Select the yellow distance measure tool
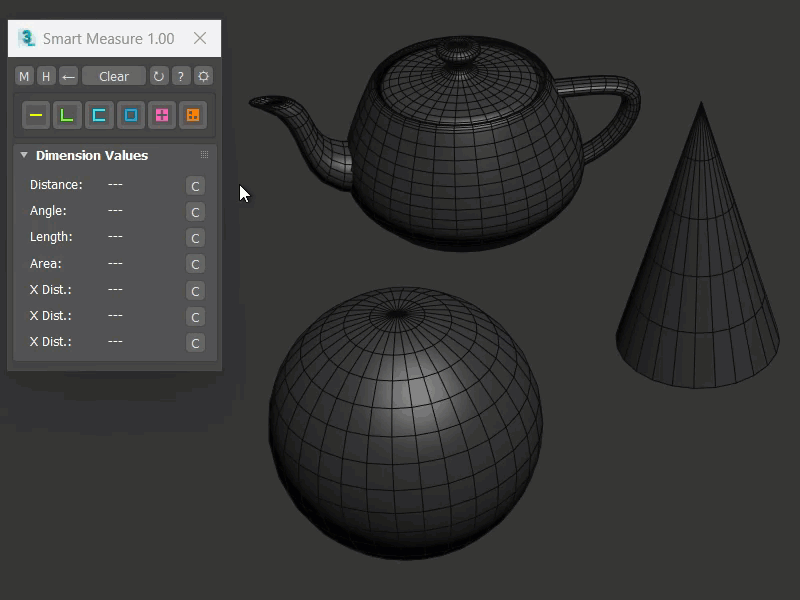This screenshot has width=800, height=600. (36, 115)
